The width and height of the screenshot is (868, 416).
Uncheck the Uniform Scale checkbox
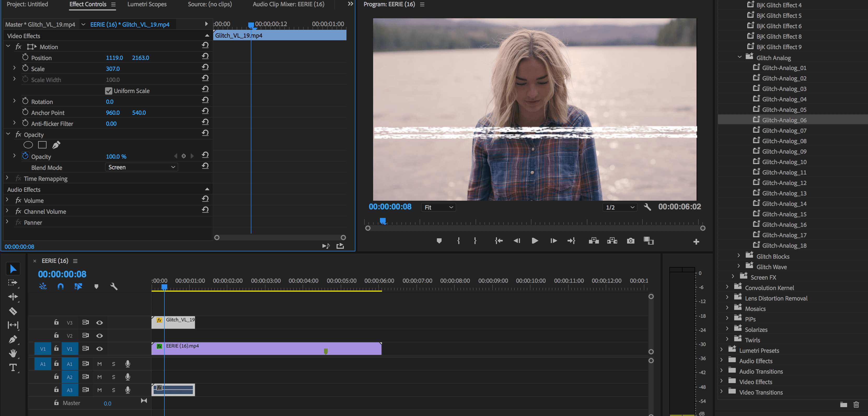pyautogui.click(x=108, y=91)
